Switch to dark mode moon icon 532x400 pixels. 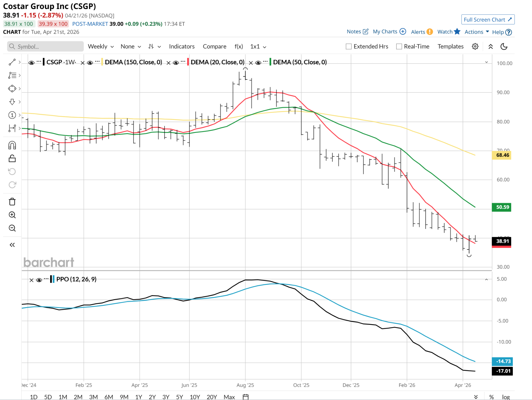pyautogui.click(x=504, y=46)
